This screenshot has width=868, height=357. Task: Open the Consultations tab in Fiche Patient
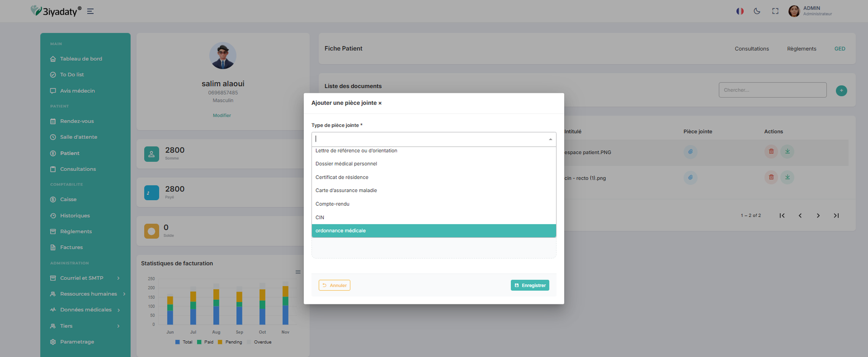coord(751,49)
